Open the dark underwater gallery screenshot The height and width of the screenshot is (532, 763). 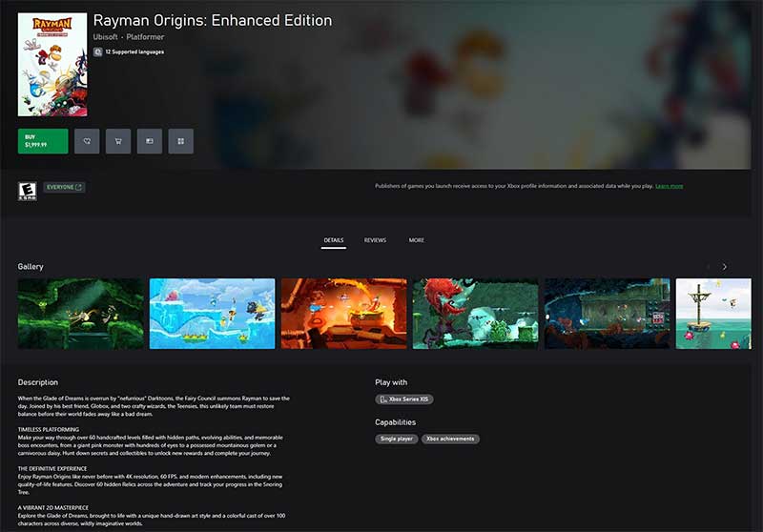click(x=607, y=314)
